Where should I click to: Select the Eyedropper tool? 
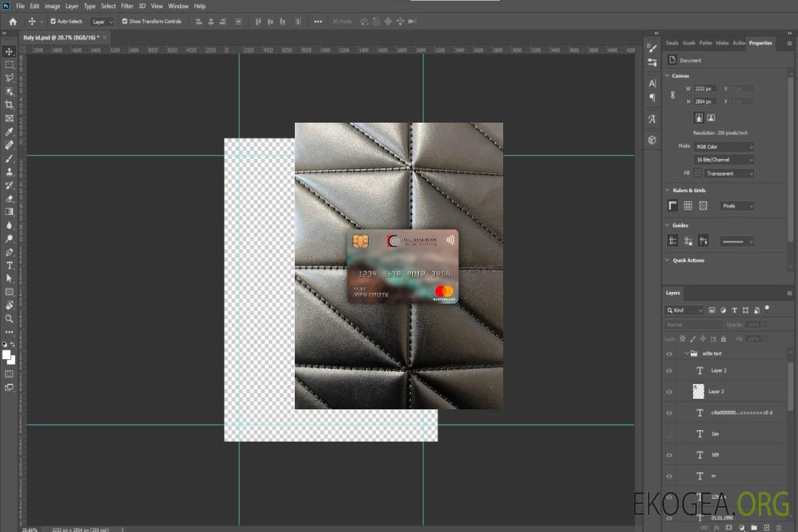pyautogui.click(x=10, y=132)
